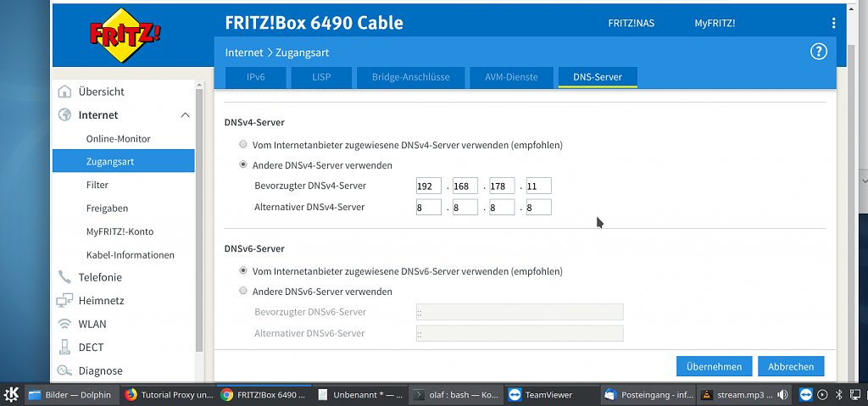This screenshot has width=868, height=406.
Task: Select Andere DNSv4-Server verwenden option
Action: click(243, 165)
